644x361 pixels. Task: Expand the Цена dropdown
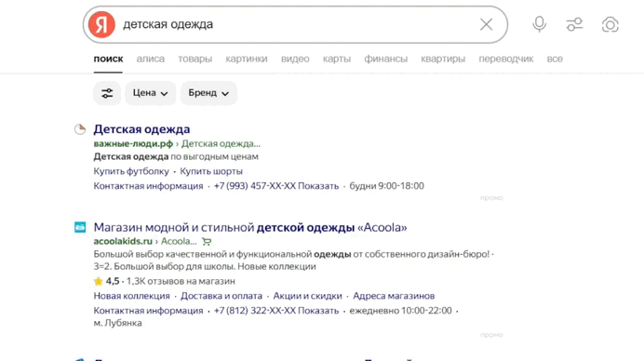point(151,93)
